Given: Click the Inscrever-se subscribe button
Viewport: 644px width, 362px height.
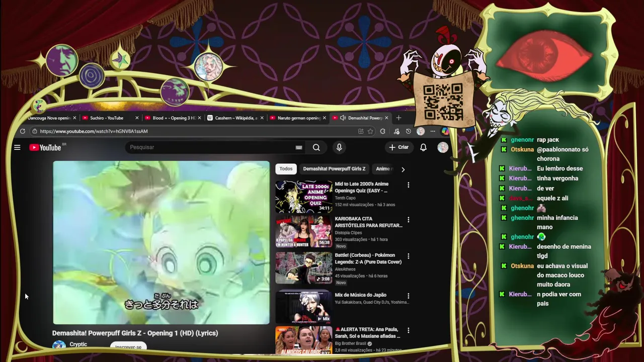Looking at the screenshot, I should [x=128, y=346].
